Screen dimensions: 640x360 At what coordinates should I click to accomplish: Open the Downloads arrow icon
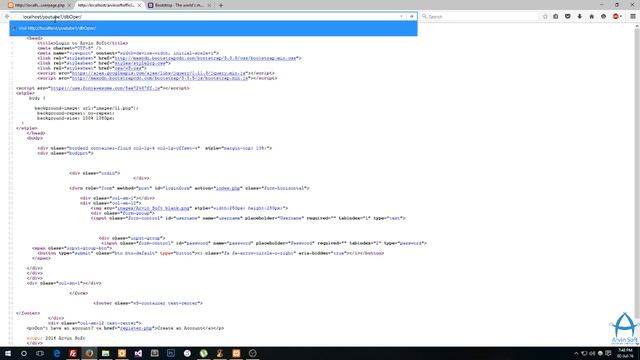(580, 17)
